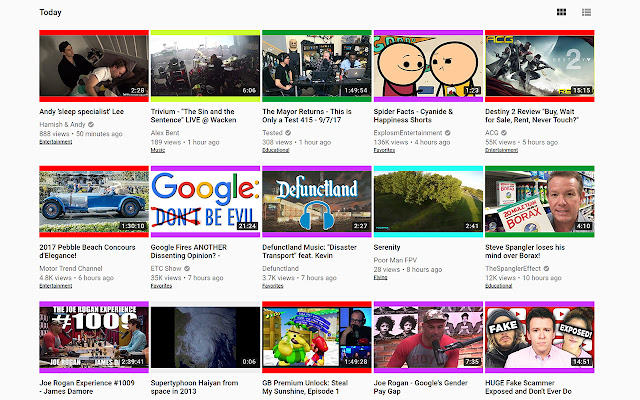Click title "Destiny 2 Review"
The height and width of the screenshot is (400, 640).
[x=532, y=116]
